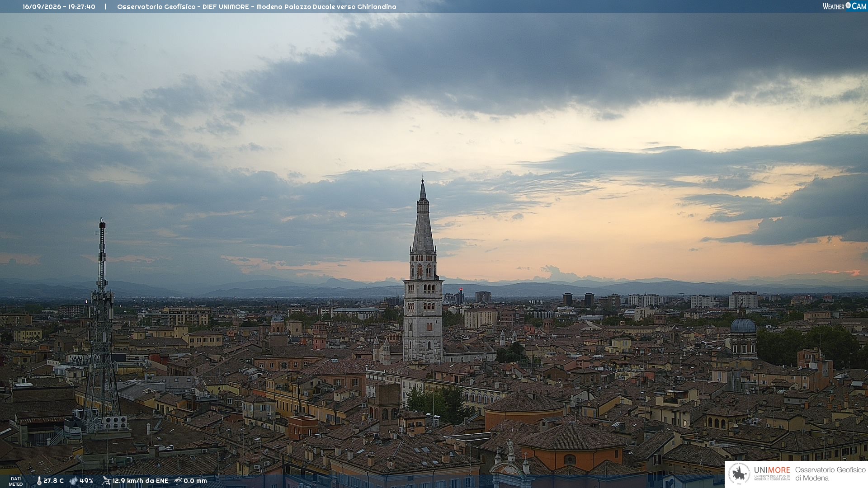868x488 pixels.
Task: Click the thermometer temperature icon
Action: [39, 481]
